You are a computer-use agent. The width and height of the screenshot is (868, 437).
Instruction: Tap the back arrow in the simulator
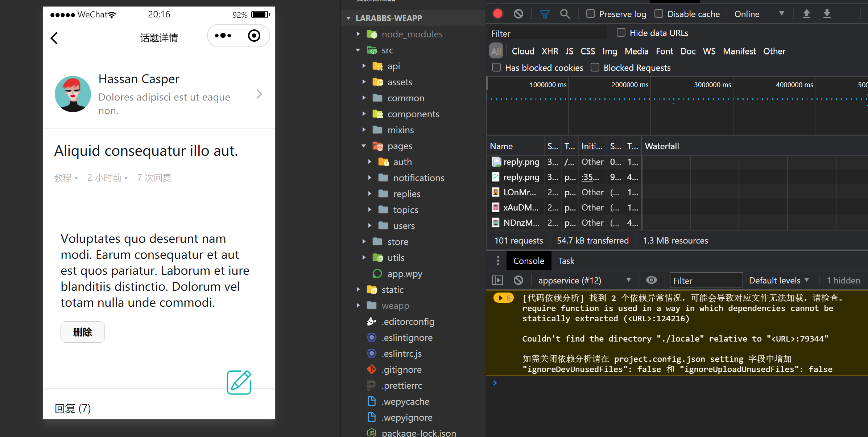[x=54, y=38]
